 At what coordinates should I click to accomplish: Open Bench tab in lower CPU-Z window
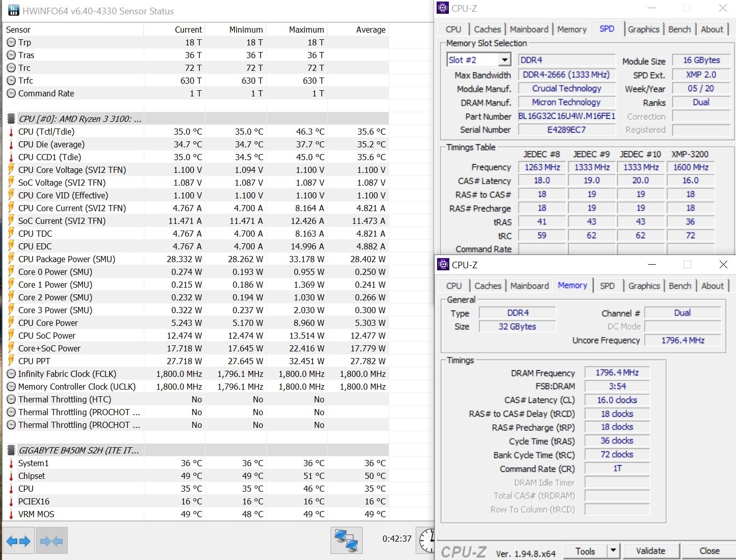point(680,286)
